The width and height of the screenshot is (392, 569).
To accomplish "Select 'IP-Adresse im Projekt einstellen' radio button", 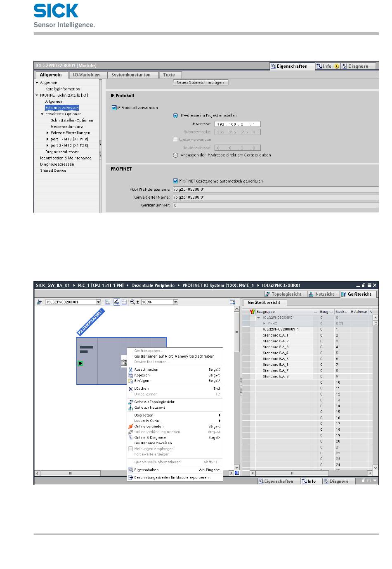I will [175, 116].
